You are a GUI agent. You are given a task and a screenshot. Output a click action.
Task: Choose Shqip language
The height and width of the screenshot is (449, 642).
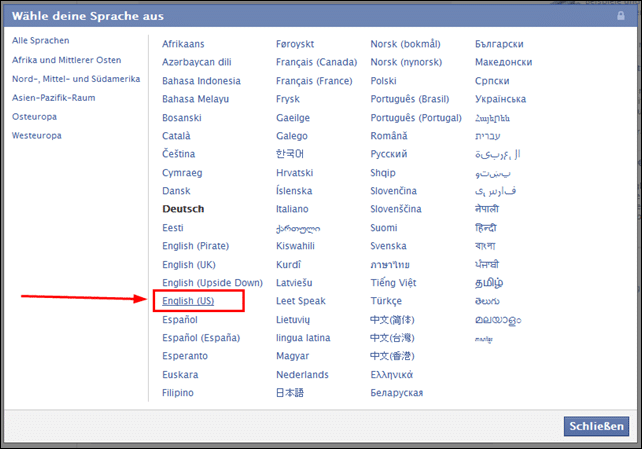383,173
